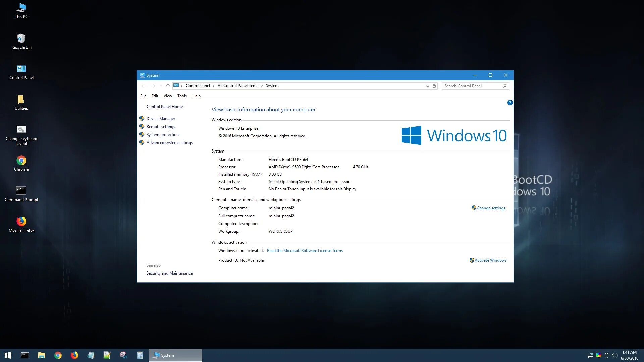Screen dimensions: 644x362
Task: Select the Control Panel desktop shortcut
Action: 21,72
